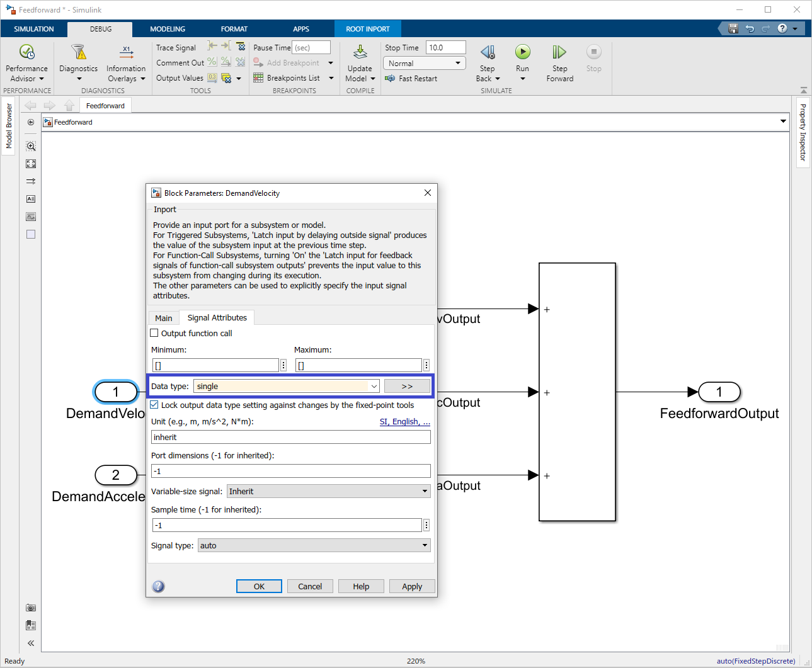Toggle Fast Restart

coord(411,79)
